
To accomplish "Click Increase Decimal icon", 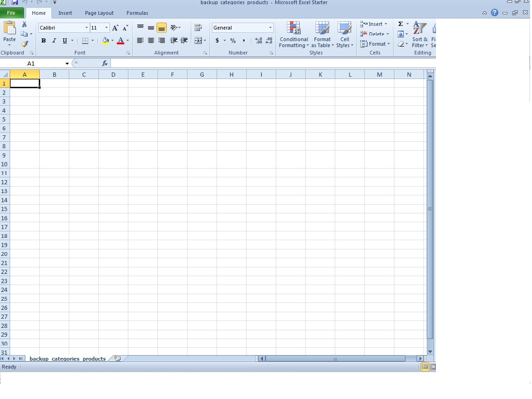I will [259, 41].
